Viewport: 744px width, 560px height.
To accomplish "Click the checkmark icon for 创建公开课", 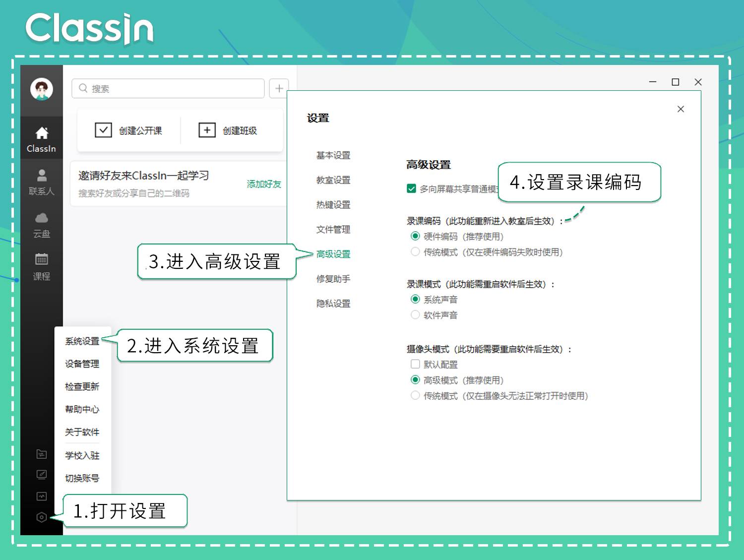I will click(103, 130).
